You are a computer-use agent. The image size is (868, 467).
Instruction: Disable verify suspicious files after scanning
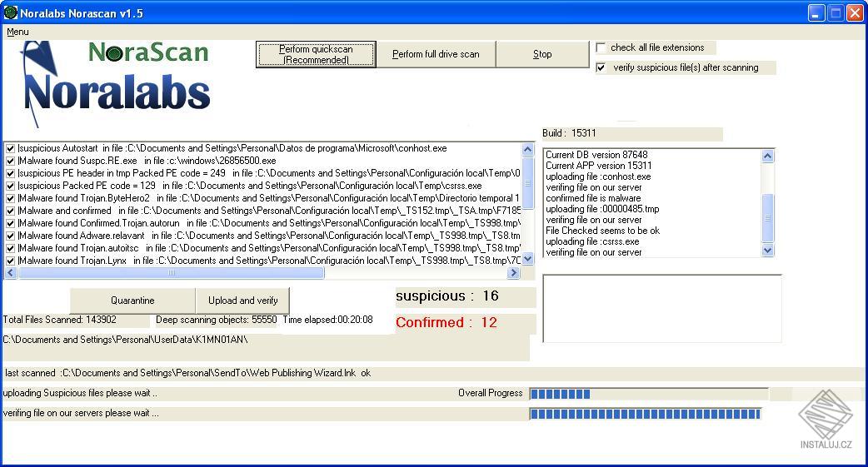coord(601,67)
